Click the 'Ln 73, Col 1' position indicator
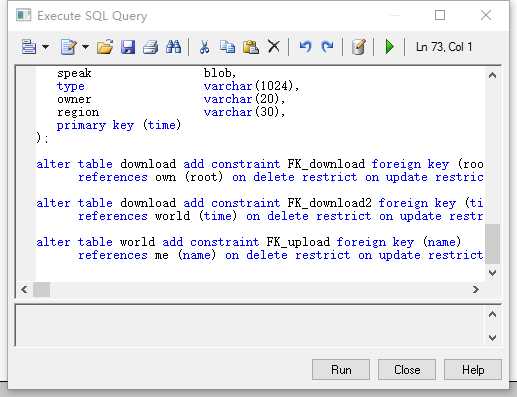The height and width of the screenshot is (397, 517). click(x=444, y=47)
